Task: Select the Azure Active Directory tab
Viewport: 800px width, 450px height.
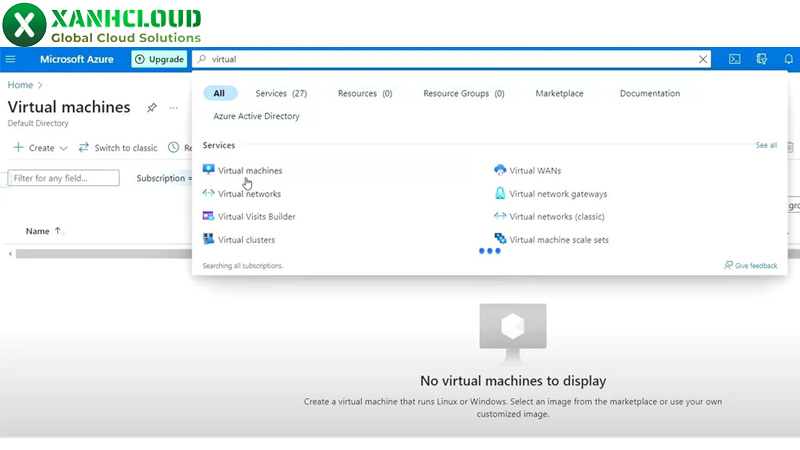Action: [x=256, y=116]
